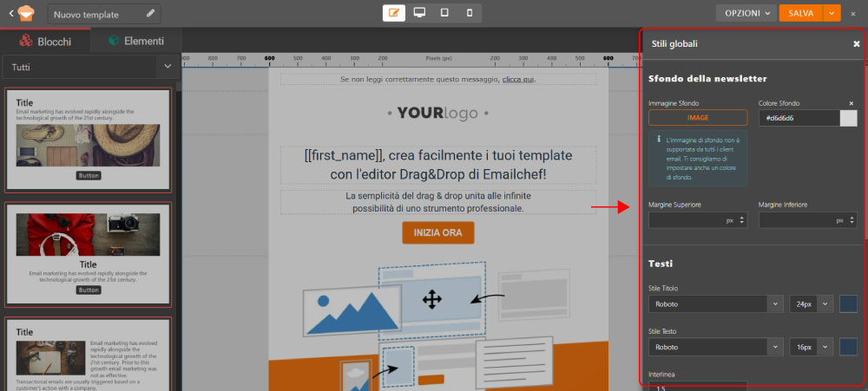868x391 pixels.
Task: Click the Colore Sfondo color swatch
Action: [x=848, y=118]
